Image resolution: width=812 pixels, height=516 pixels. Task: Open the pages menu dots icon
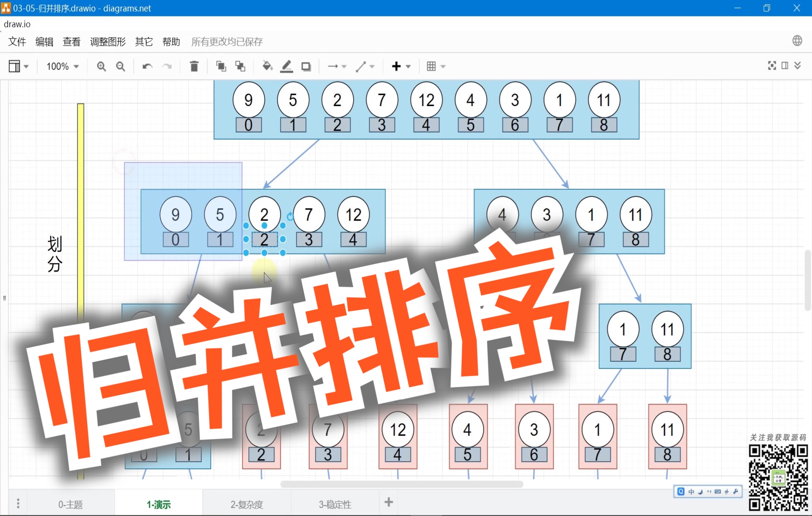coord(18,503)
